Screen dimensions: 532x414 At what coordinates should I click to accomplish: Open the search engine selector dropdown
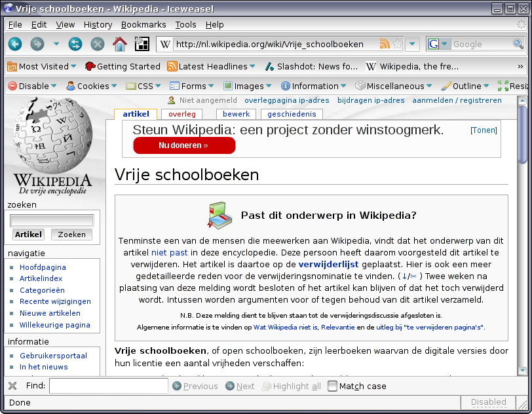(438, 45)
